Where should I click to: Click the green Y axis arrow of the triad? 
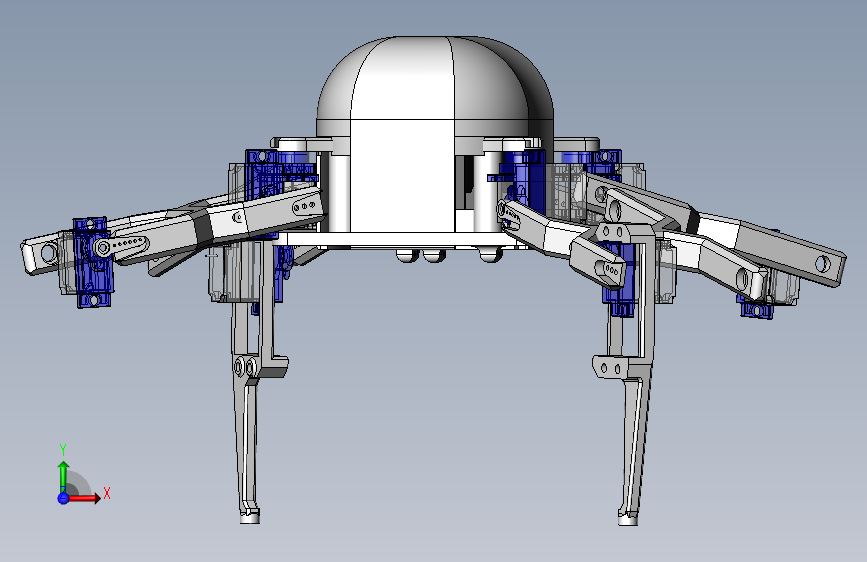63,475
